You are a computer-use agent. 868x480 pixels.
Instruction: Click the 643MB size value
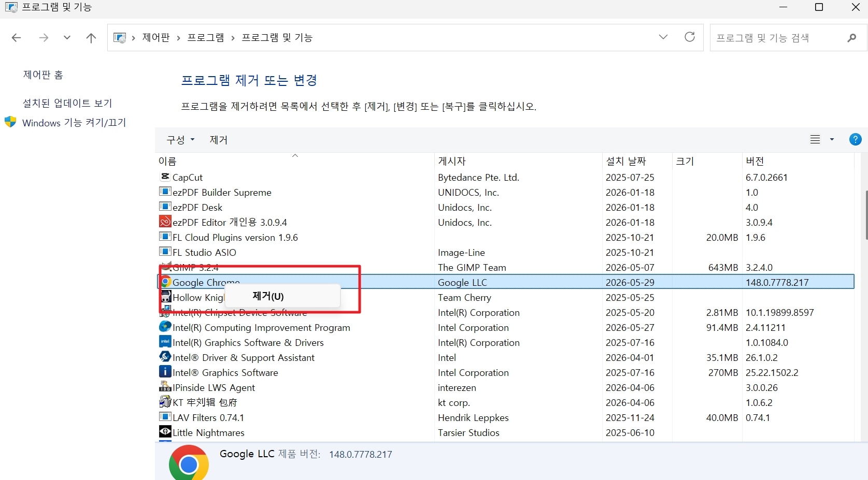tap(723, 267)
